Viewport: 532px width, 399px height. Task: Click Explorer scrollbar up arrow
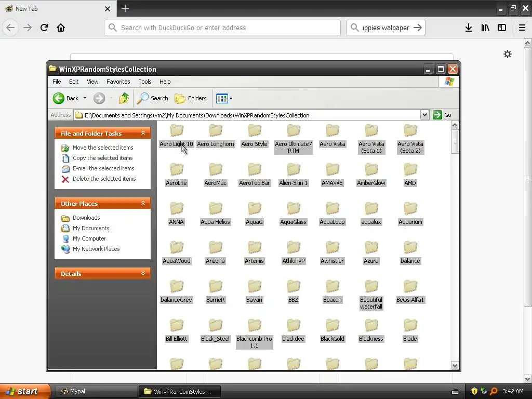(455, 125)
